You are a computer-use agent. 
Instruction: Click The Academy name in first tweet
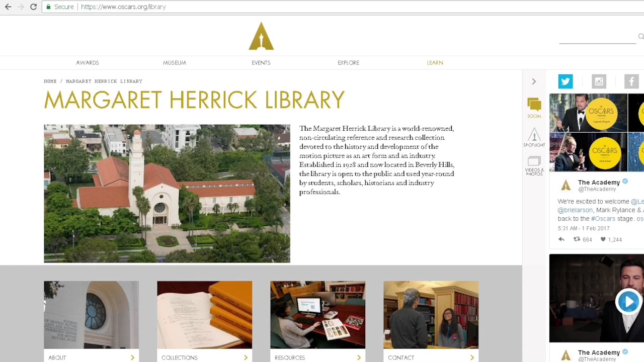(x=599, y=182)
